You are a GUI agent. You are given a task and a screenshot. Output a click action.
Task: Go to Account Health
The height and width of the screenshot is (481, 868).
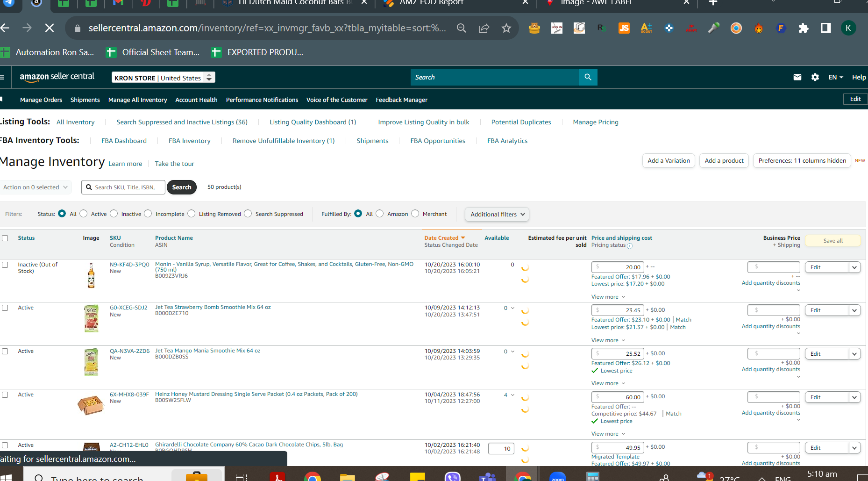[x=196, y=100]
